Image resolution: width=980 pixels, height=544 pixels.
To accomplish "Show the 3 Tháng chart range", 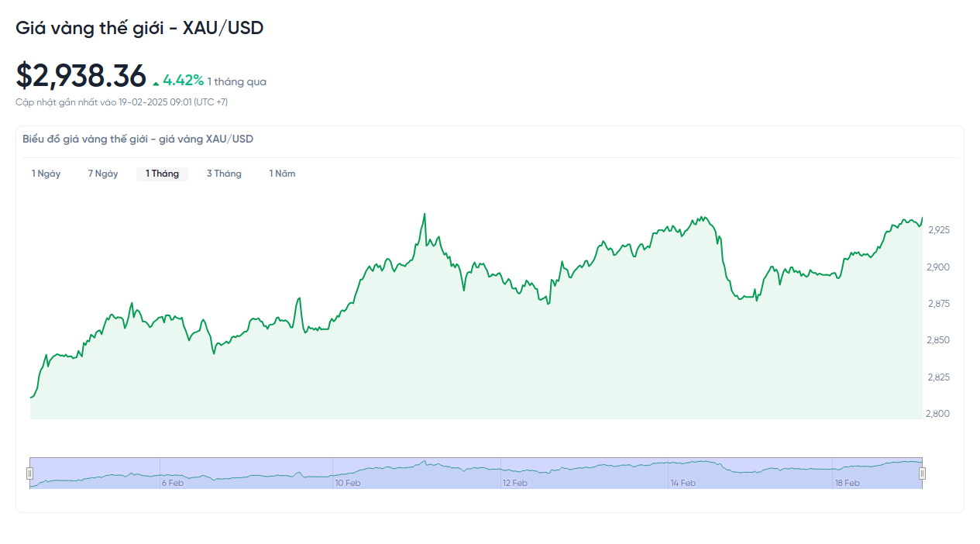I will click(224, 174).
